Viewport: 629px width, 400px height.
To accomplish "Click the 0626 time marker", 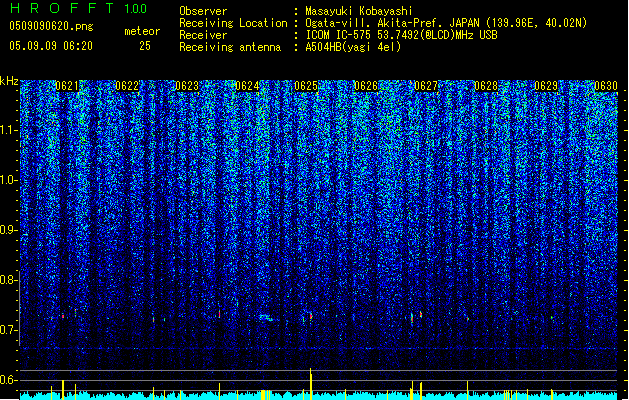I will [x=366, y=86].
